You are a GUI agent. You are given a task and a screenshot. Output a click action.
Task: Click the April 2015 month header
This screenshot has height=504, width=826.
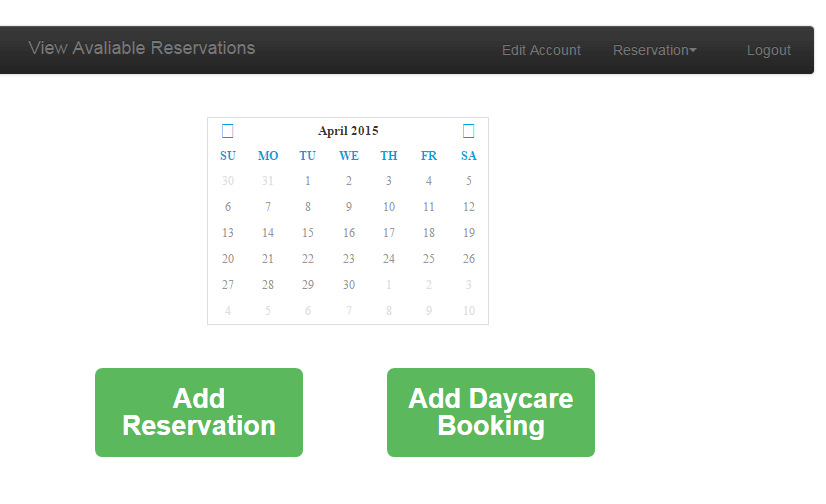(x=348, y=131)
